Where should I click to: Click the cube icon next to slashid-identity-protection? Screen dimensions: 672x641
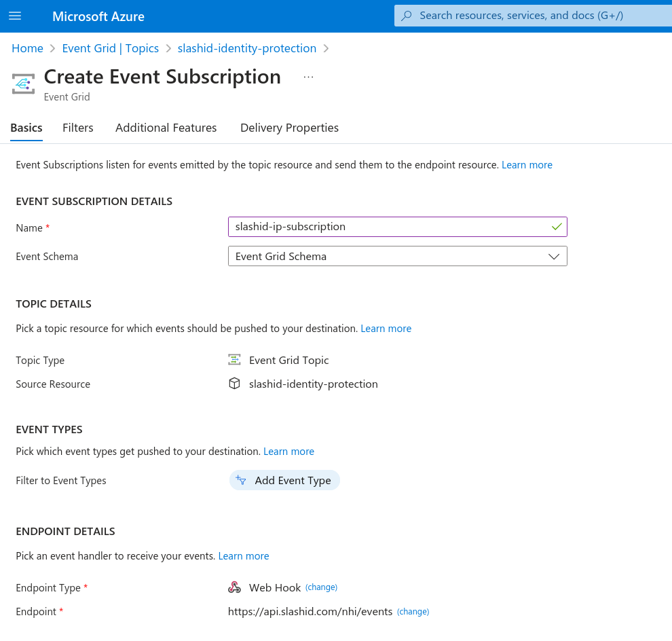[234, 384]
